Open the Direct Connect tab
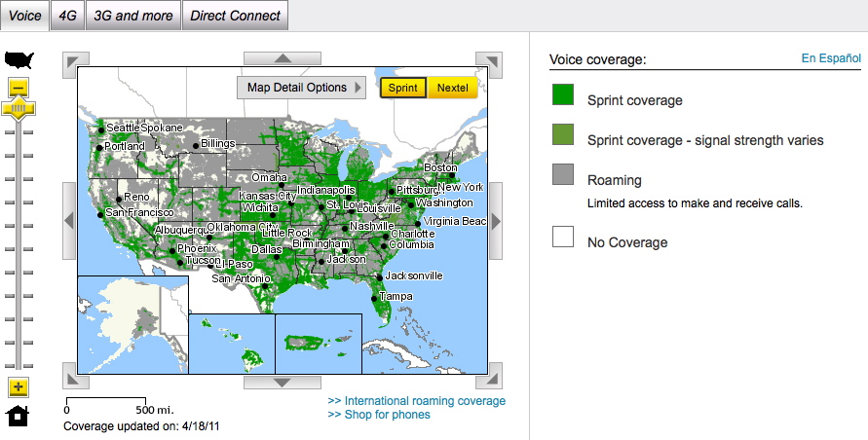 pyautogui.click(x=236, y=16)
